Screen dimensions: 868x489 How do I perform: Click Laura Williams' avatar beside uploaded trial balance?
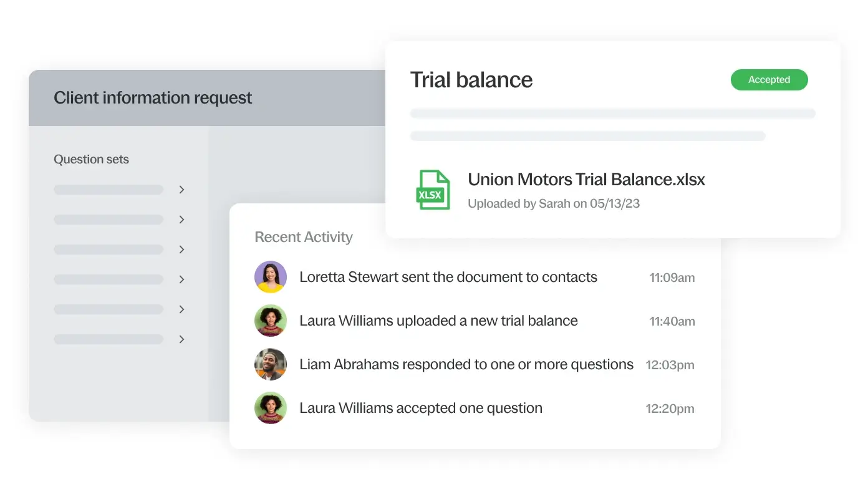tap(271, 321)
